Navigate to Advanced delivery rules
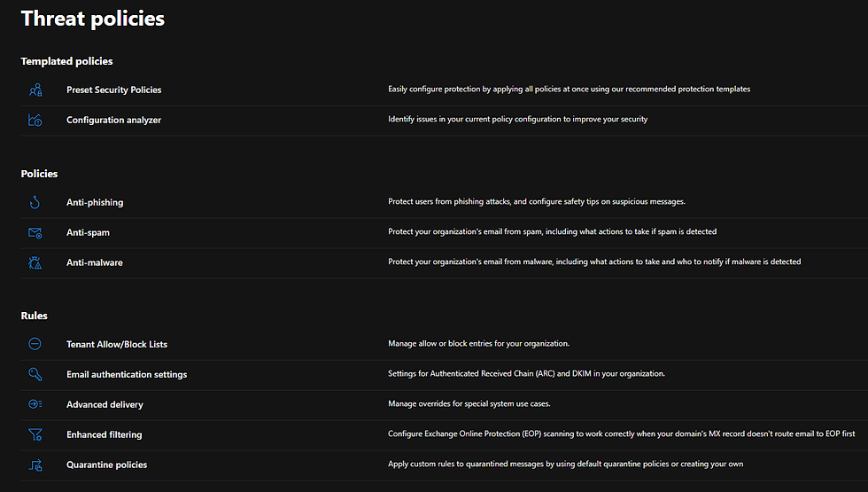This screenshot has height=492, width=868. tap(105, 404)
